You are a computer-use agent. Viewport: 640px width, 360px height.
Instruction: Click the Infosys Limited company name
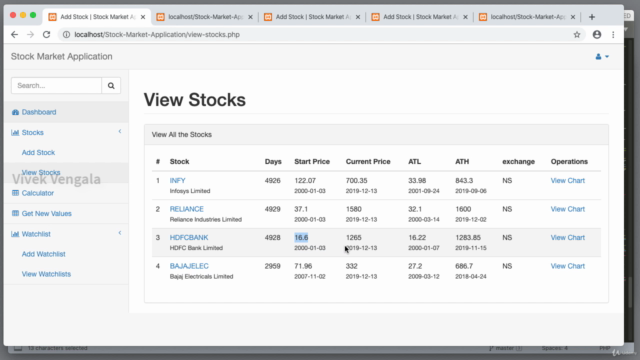click(x=190, y=191)
